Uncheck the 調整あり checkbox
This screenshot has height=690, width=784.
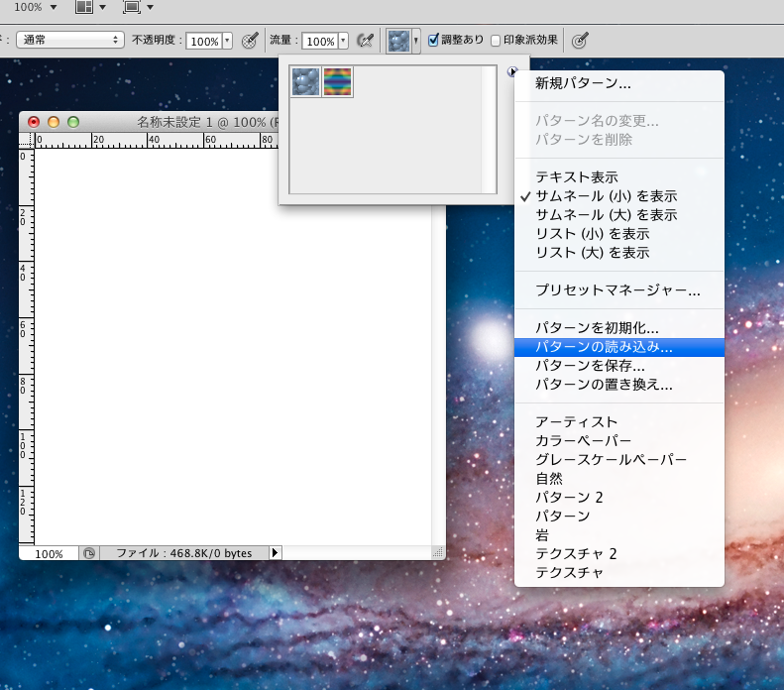pyautogui.click(x=433, y=41)
